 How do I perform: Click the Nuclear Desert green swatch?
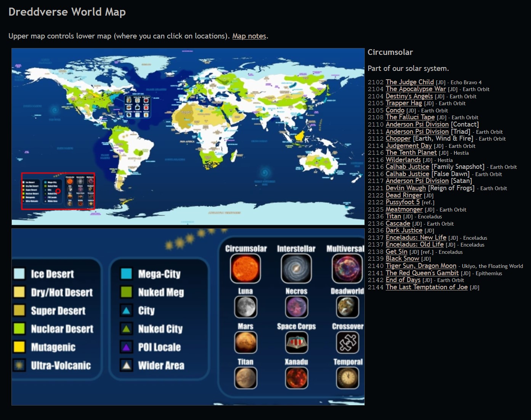[x=19, y=329]
